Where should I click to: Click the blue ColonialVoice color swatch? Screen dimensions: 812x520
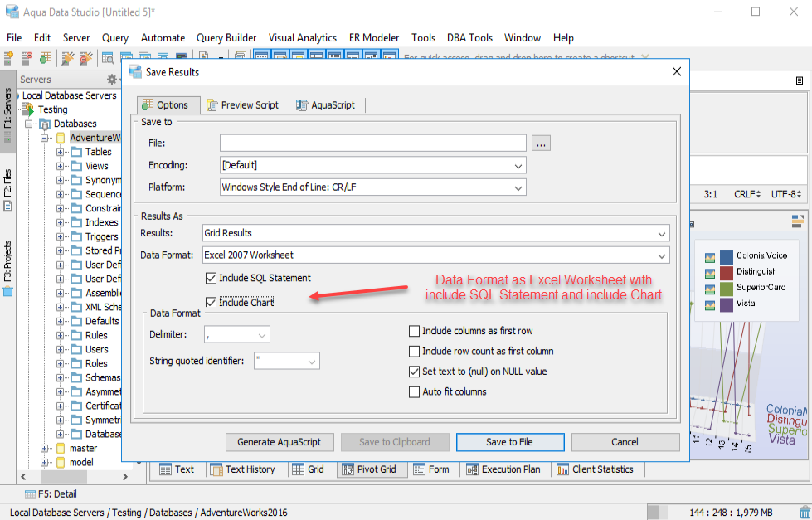(727, 257)
